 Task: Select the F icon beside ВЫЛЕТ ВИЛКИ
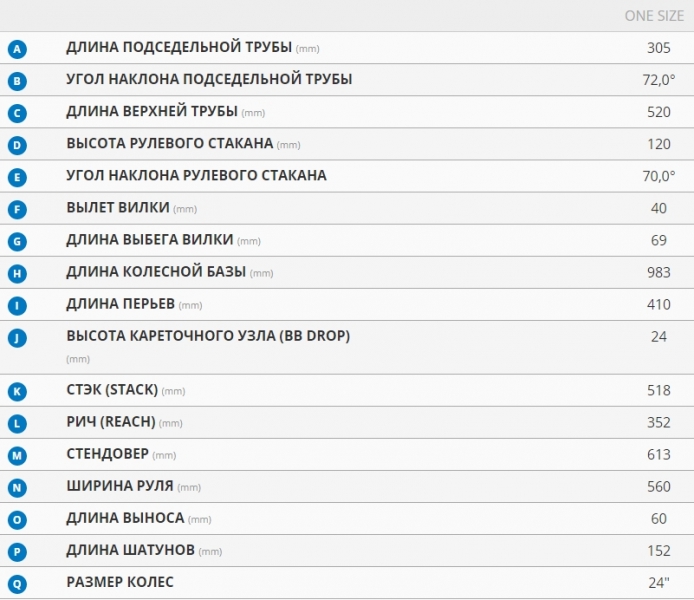[17, 209]
